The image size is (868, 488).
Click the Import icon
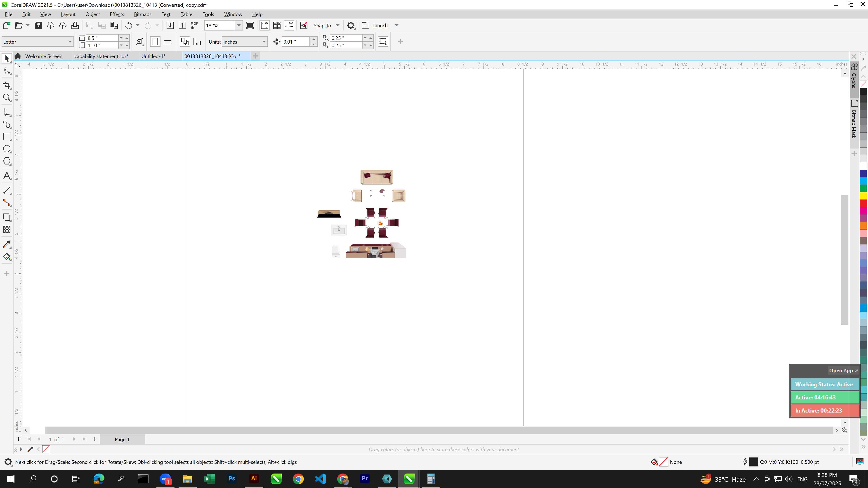(x=170, y=25)
